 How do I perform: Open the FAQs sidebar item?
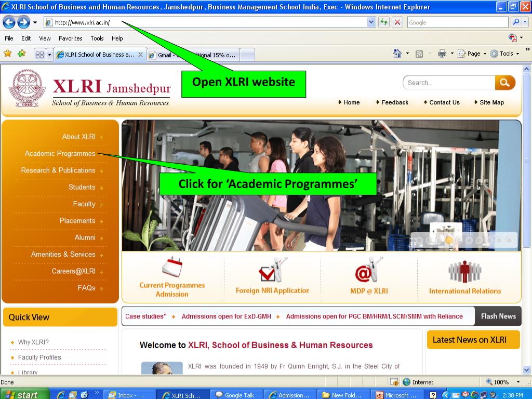(87, 288)
